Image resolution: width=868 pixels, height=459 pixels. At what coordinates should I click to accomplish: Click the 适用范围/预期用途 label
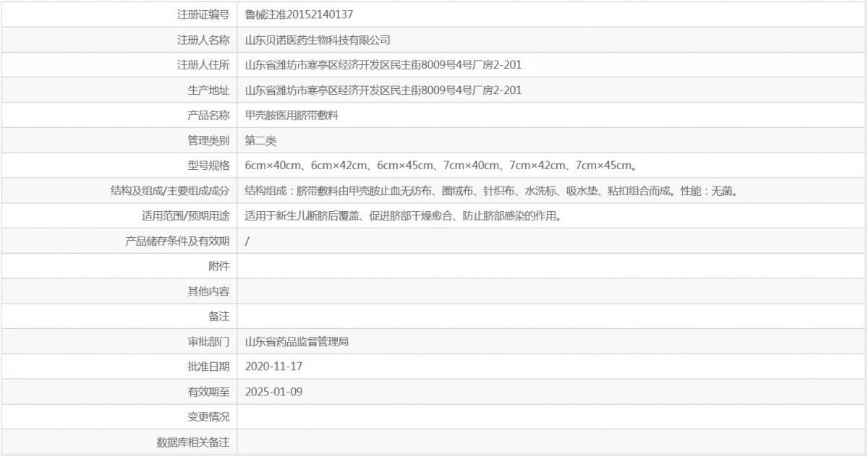tap(185, 216)
